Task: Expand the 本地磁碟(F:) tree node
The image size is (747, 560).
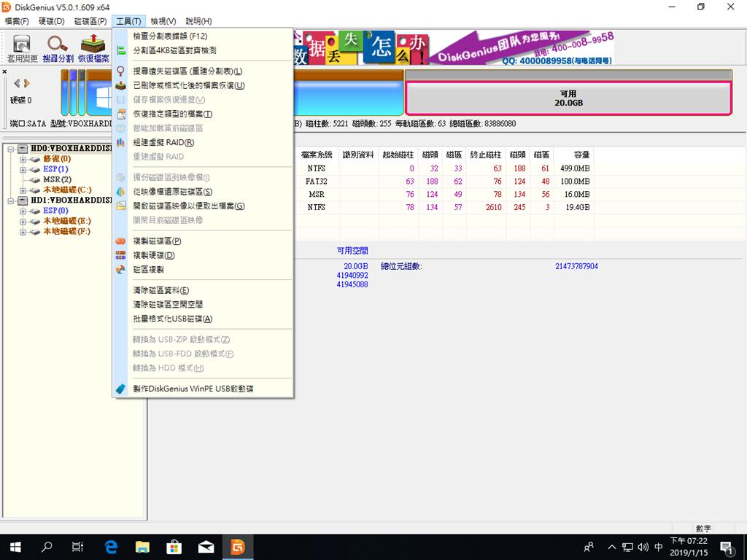Action: click(23, 233)
